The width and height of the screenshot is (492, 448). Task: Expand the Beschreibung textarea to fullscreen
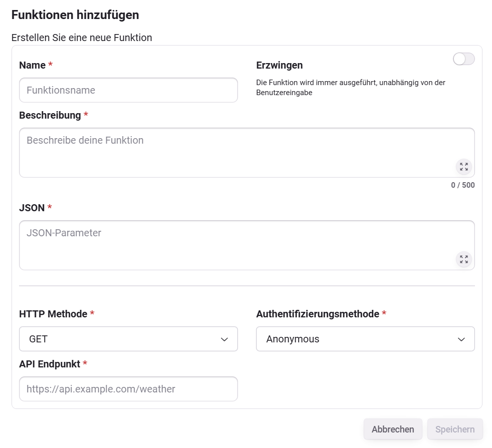tap(463, 167)
